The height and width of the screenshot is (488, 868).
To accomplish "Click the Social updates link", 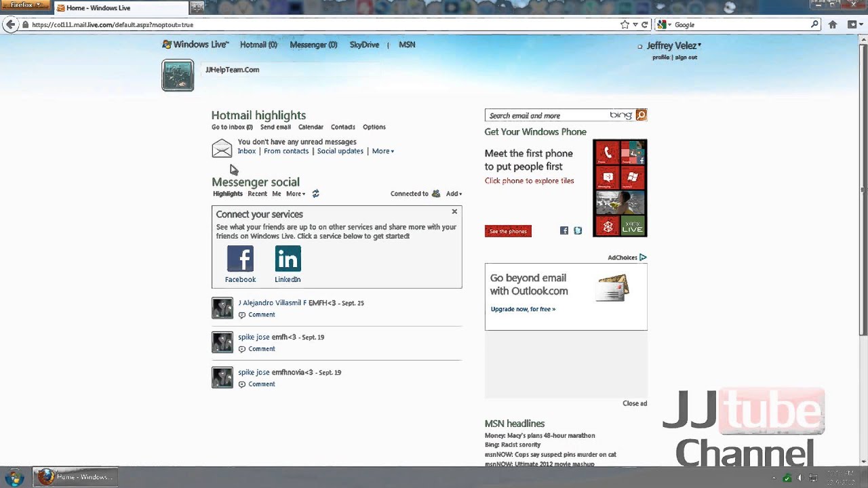I will [340, 151].
